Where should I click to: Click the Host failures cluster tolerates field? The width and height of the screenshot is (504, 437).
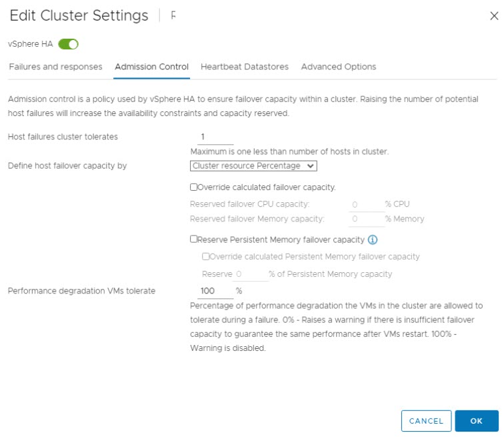point(215,137)
